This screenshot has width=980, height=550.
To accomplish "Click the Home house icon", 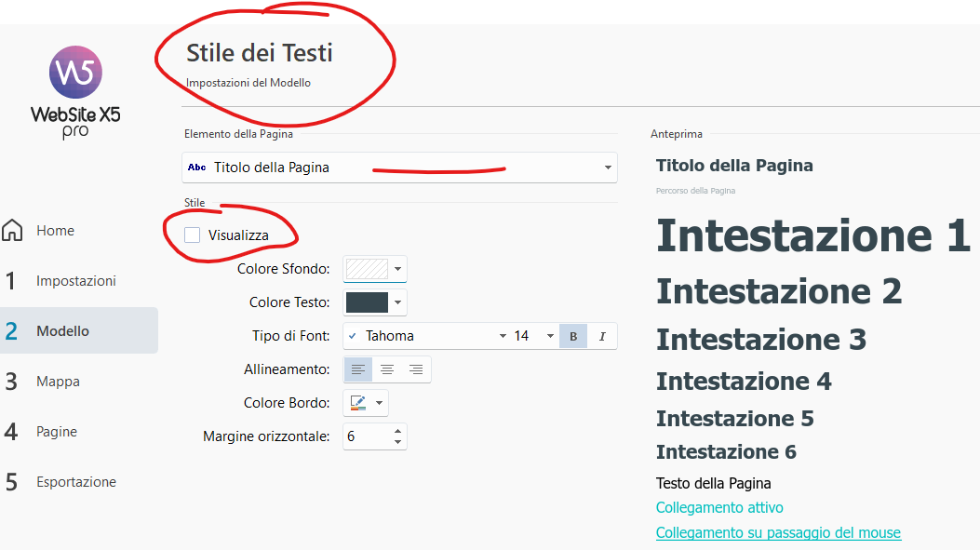I will [12, 230].
